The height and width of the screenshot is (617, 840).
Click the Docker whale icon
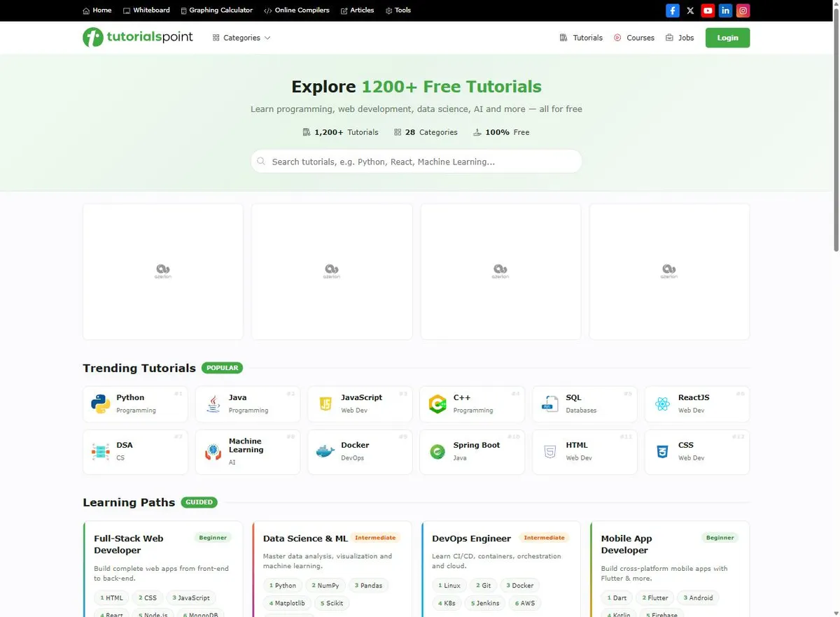325,451
